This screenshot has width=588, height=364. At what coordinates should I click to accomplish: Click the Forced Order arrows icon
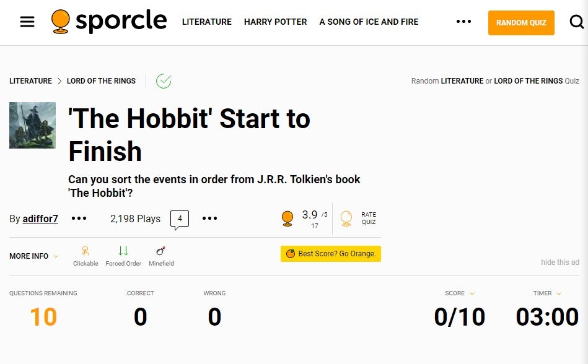123,251
